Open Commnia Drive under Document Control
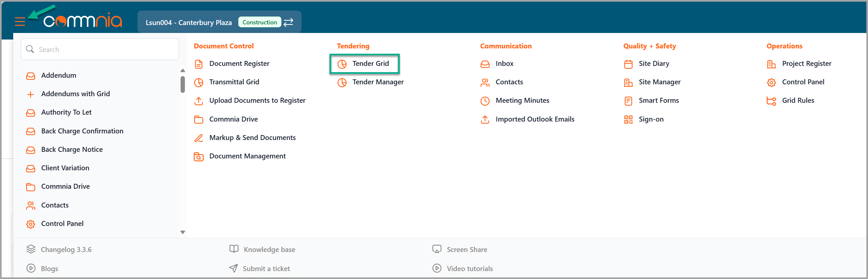Image resolution: width=868 pixels, height=279 pixels. point(234,119)
